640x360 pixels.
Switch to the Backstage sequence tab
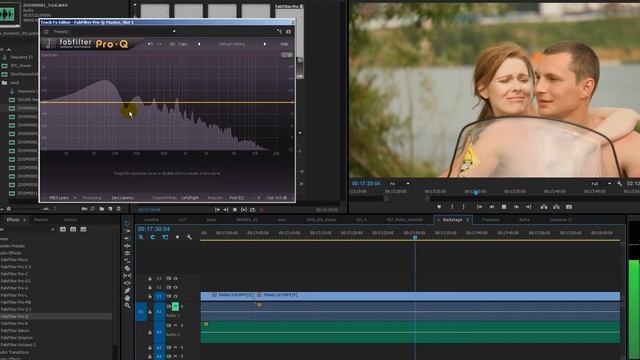452,220
